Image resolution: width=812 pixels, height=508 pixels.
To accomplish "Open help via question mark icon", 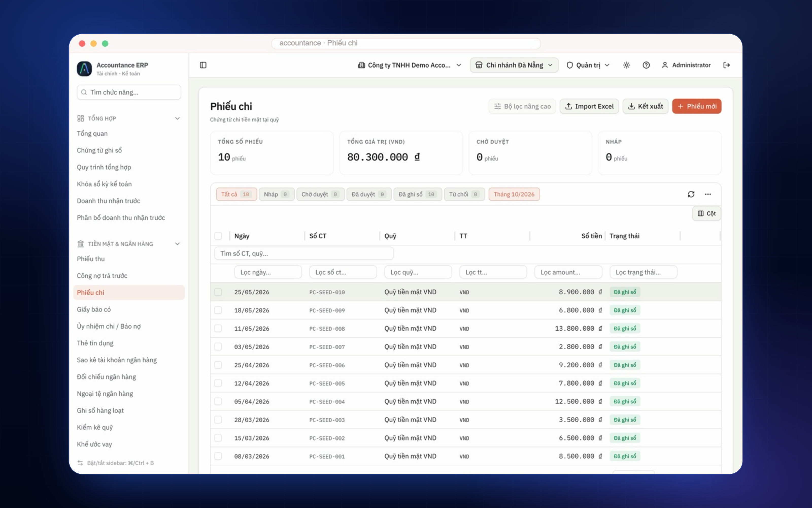I will 646,65.
